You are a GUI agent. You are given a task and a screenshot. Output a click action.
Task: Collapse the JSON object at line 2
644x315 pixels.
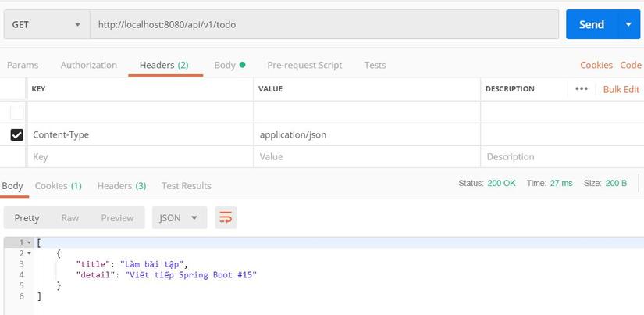coord(29,253)
